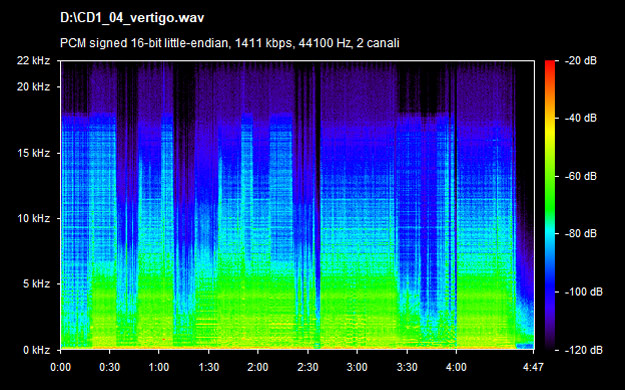
Task: Select the -100 dB legend label
Action: pyautogui.click(x=584, y=292)
